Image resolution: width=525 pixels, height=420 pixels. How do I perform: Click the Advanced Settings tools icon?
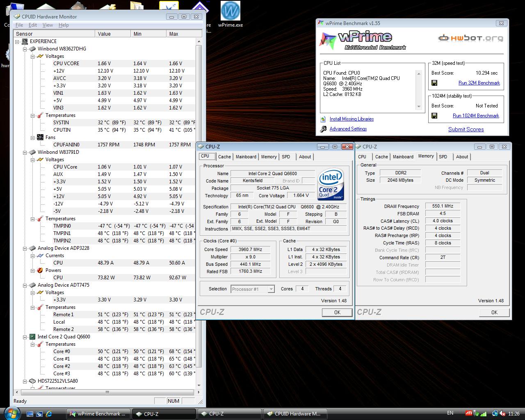coord(323,129)
